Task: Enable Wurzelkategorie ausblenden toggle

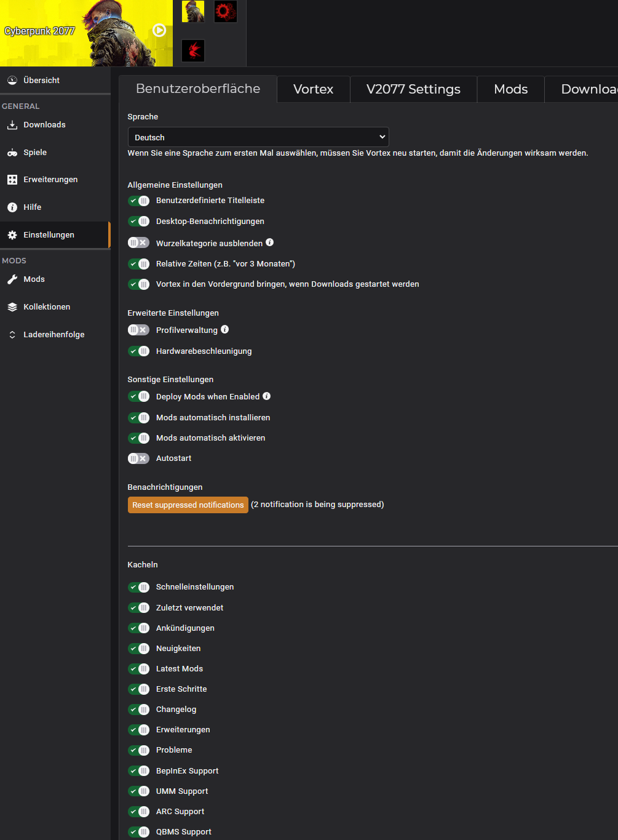Action: coord(138,242)
